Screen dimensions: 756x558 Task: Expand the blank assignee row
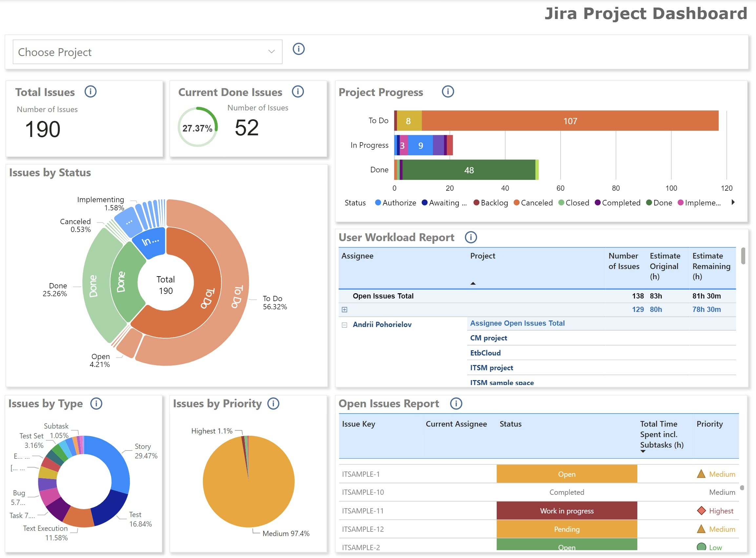(344, 309)
